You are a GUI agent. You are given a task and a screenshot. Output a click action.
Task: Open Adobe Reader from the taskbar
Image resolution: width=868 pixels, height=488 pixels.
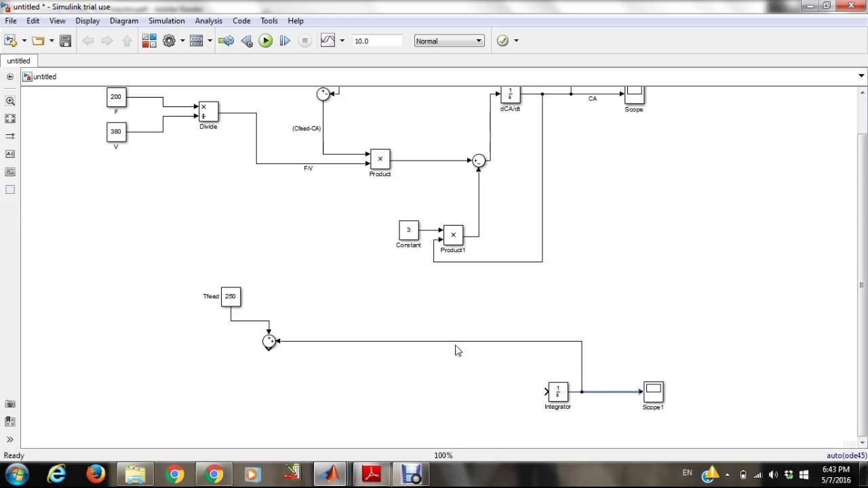(x=371, y=474)
